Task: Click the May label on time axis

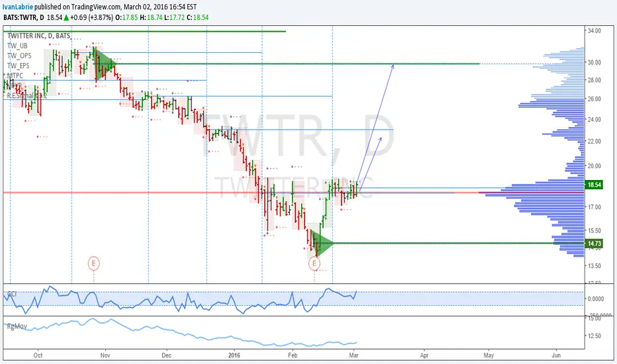Action: coord(489,355)
